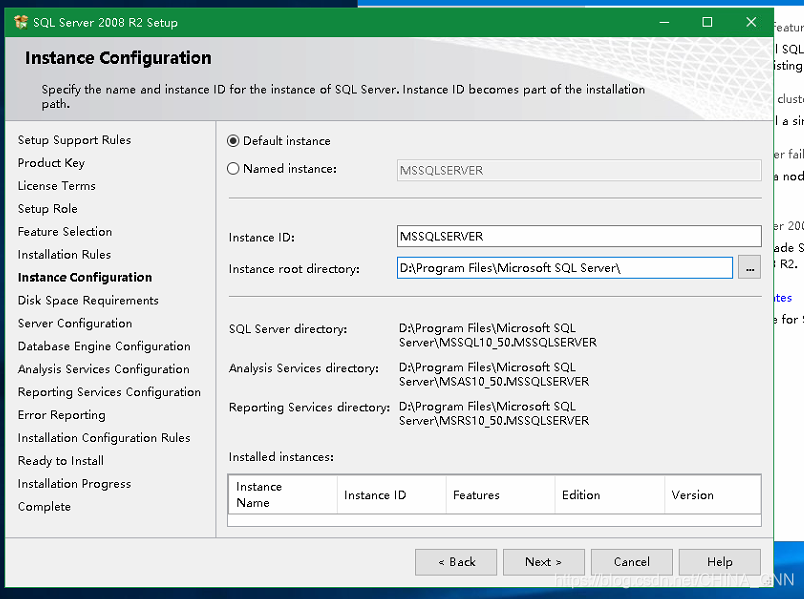This screenshot has width=804, height=599.
Task: Select the License Terms step
Action: tap(56, 186)
